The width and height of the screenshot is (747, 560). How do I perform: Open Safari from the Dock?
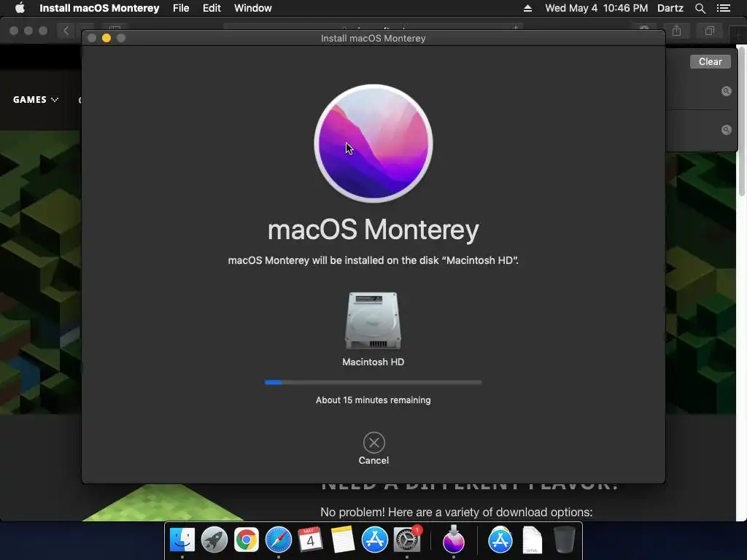278,540
